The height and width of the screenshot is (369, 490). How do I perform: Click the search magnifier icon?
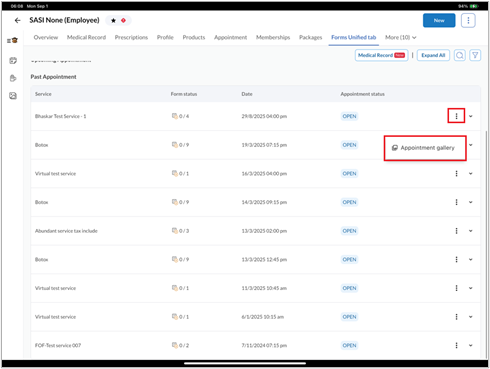[x=460, y=55]
